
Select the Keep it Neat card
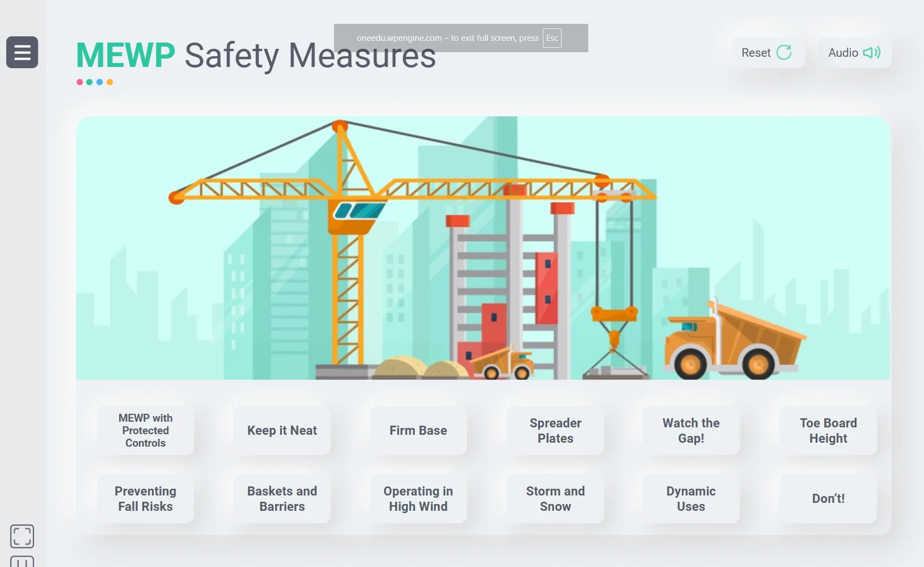[282, 431]
